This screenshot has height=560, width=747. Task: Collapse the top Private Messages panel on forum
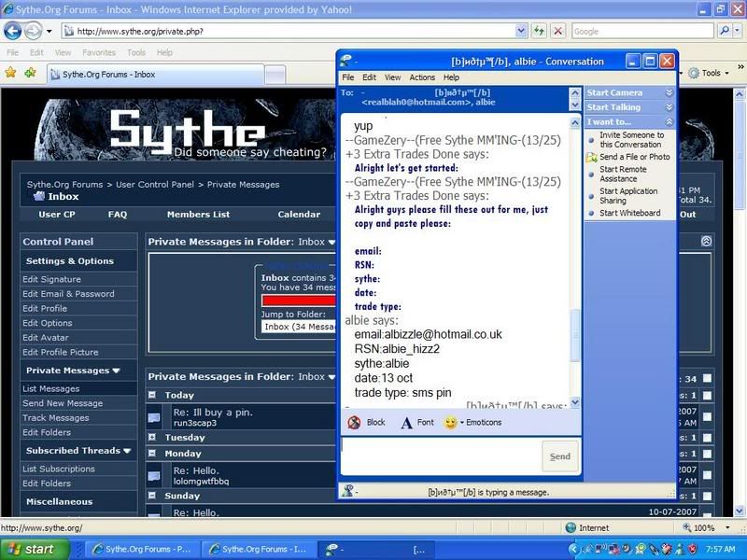click(x=706, y=242)
